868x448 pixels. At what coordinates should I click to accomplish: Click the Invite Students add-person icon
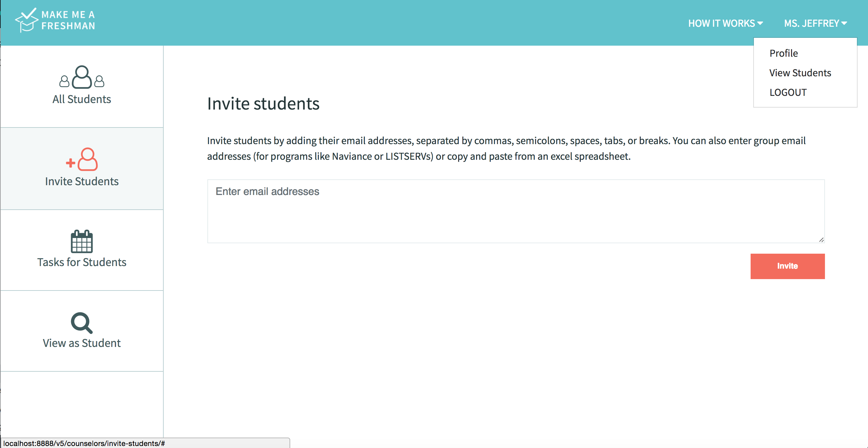[x=82, y=159]
